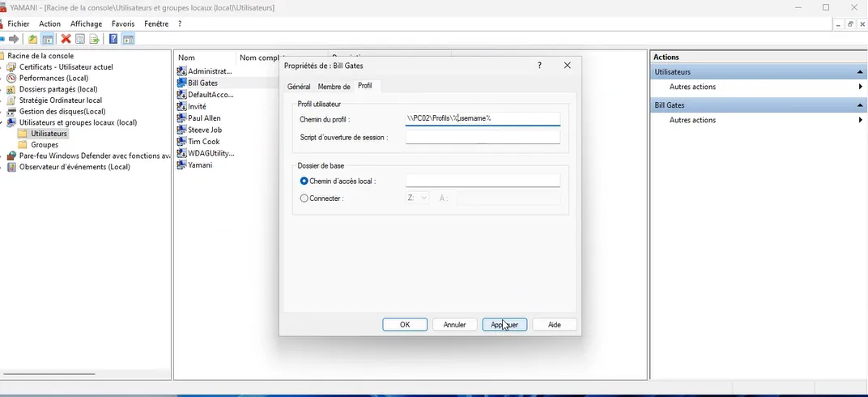Select the Paul Allen user account
Screen dimensions: 868x397
pyautogui.click(x=204, y=118)
